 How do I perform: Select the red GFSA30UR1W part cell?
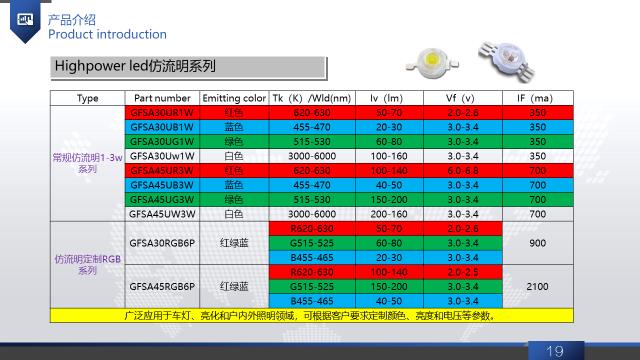coord(162,113)
